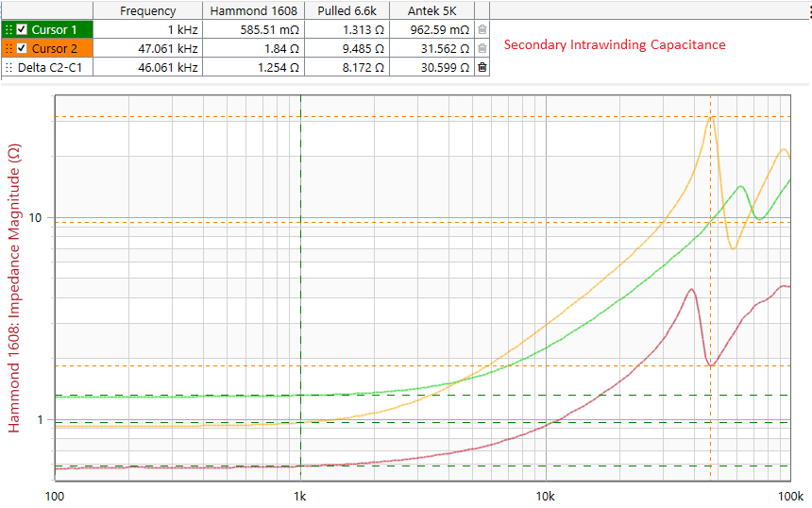The image size is (812, 508).
Task: Click the 10 tick label on impedance axis
Action: point(35,217)
